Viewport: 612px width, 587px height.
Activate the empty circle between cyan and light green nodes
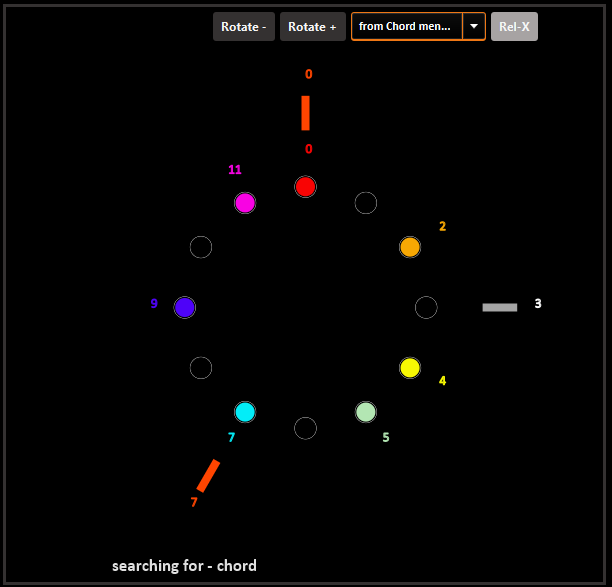pyautogui.click(x=305, y=428)
